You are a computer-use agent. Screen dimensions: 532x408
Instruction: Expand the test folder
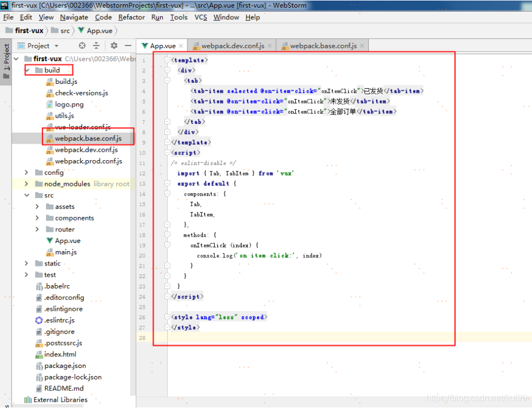click(x=26, y=275)
